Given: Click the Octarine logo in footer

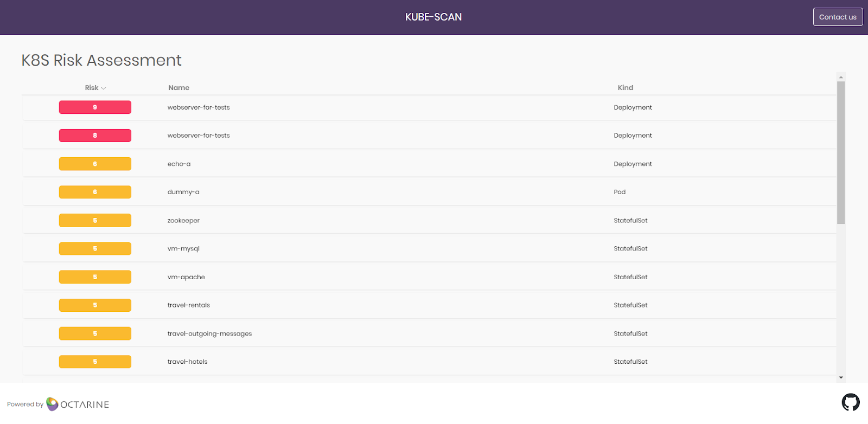Looking at the screenshot, I should [78, 404].
